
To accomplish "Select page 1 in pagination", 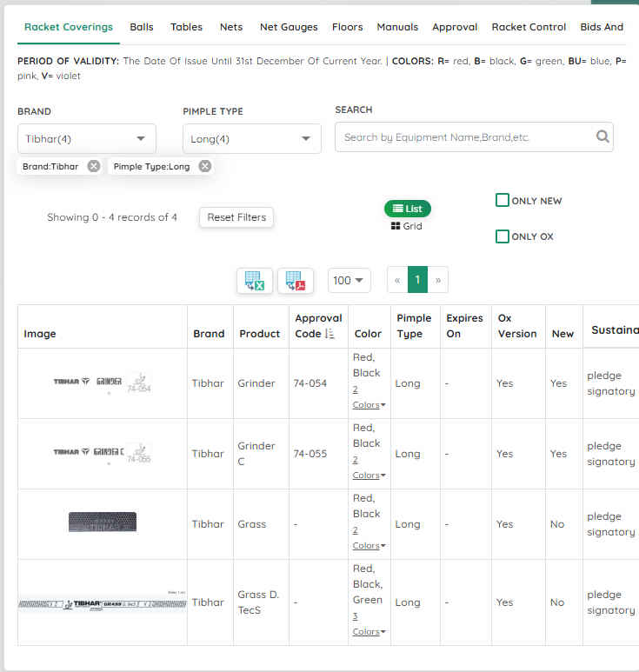I will [x=417, y=280].
